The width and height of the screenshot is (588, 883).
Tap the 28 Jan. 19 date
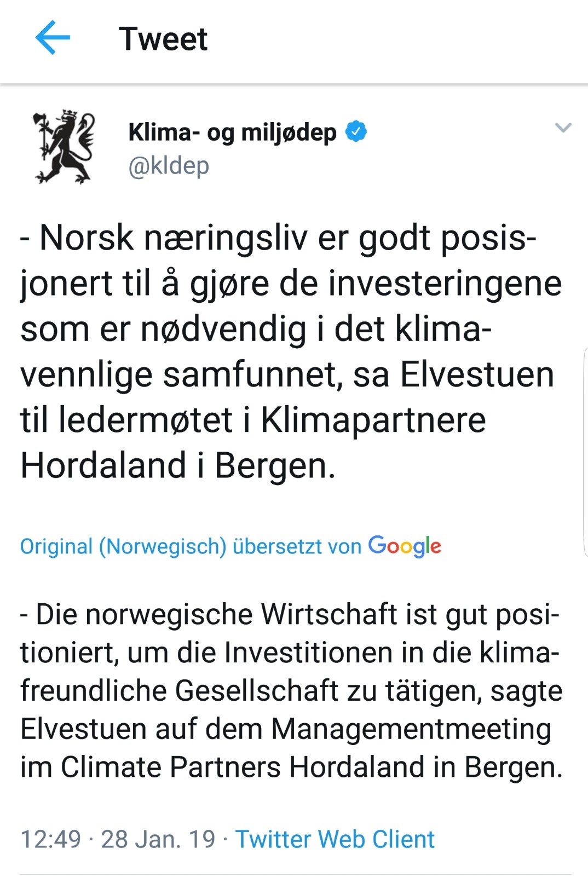158,839
